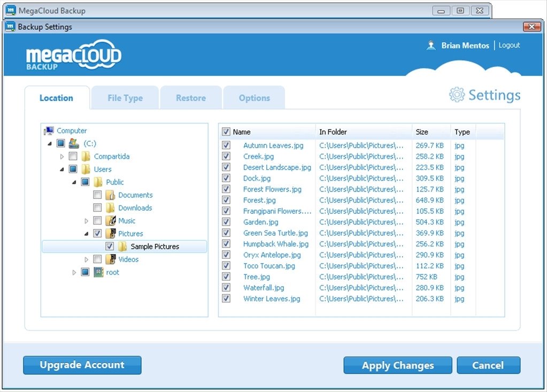Close the Backup Settings dialog
Image resolution: width=547 pixels, height=392 pixels.
pos(531,27)
